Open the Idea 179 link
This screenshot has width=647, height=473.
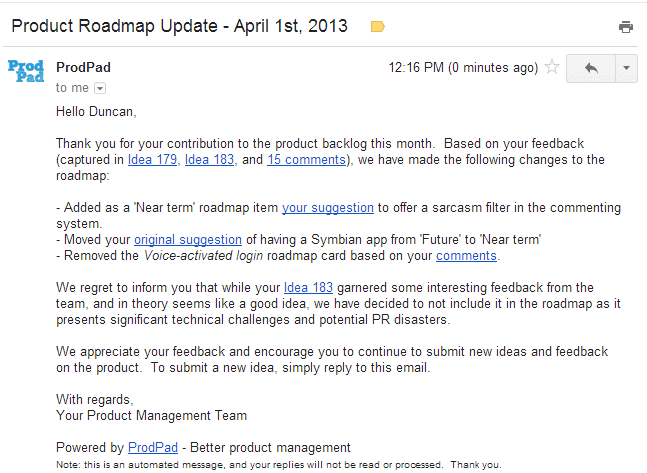point(152,160)
